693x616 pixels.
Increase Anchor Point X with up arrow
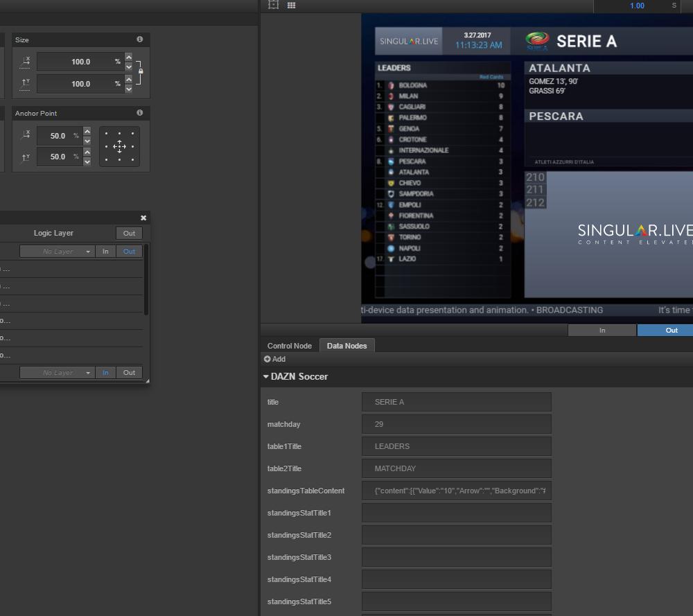click(x=87, y=131)
